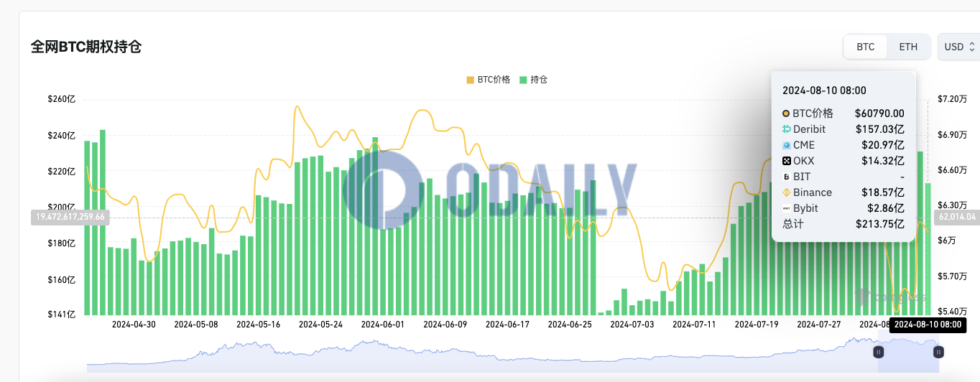
Task: Click the BTC price value $60790.00
Action: click(x=879, y=113)
